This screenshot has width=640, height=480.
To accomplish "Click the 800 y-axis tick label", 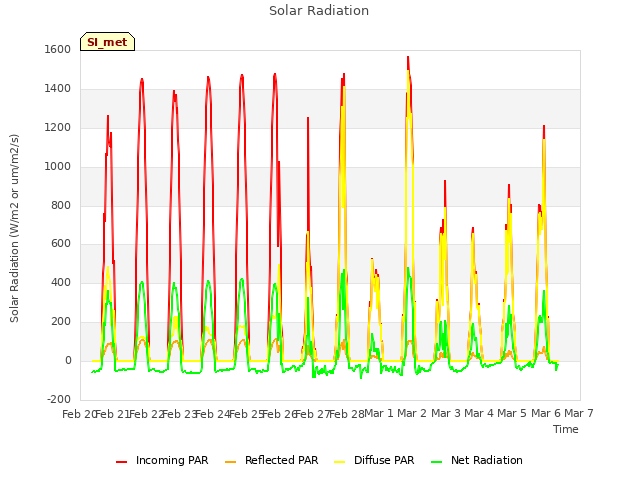I will (61, 205).
